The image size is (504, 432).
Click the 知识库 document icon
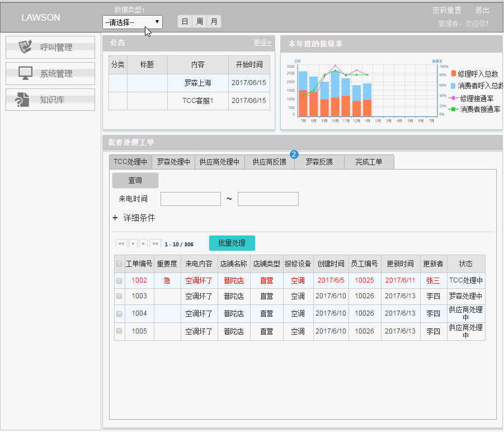pos(22,99)
